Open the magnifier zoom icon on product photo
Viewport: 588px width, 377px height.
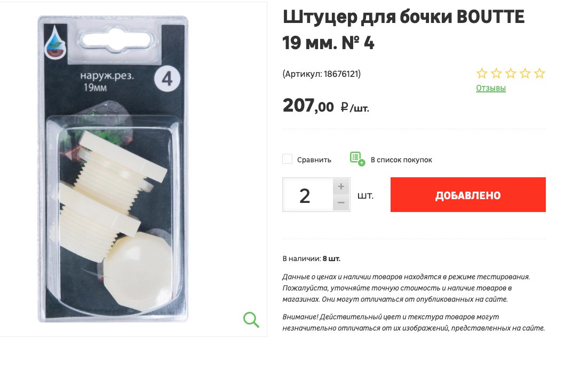(x=251, y=320)
